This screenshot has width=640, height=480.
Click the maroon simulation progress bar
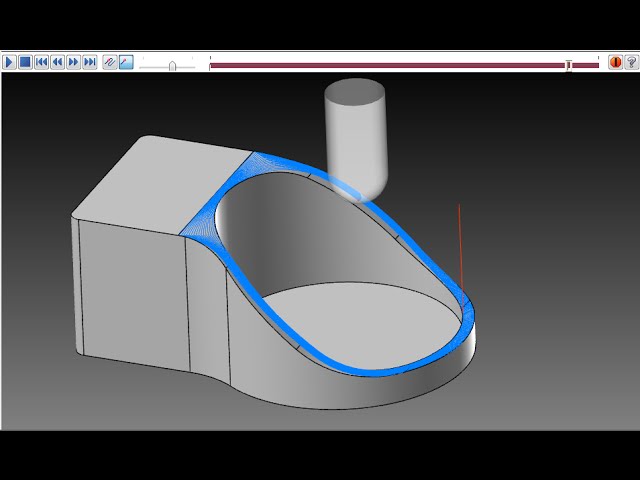404,65
